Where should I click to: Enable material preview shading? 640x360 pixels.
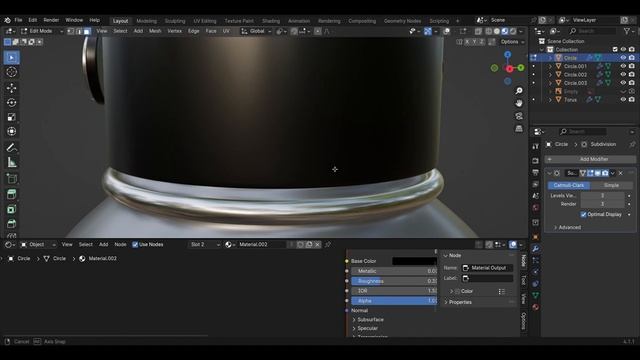pos(505,31)
